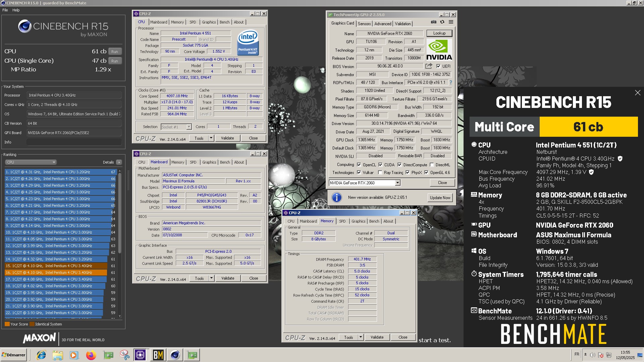Click the Ranking scrollbar up arrow
The width and height of the screenshot is (644, 362).
pos(120,171)
